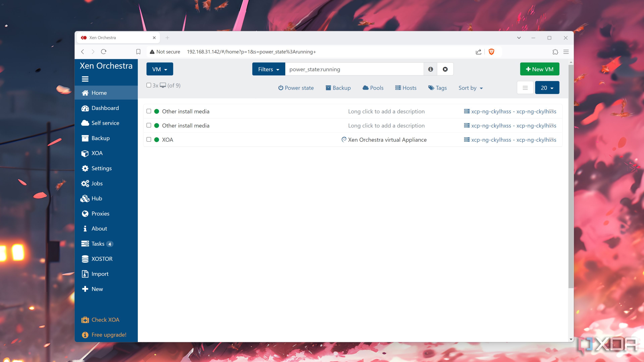The image size is (644, 362).
Task: Open Proxies in sidebar
Action: coord(106,214)
